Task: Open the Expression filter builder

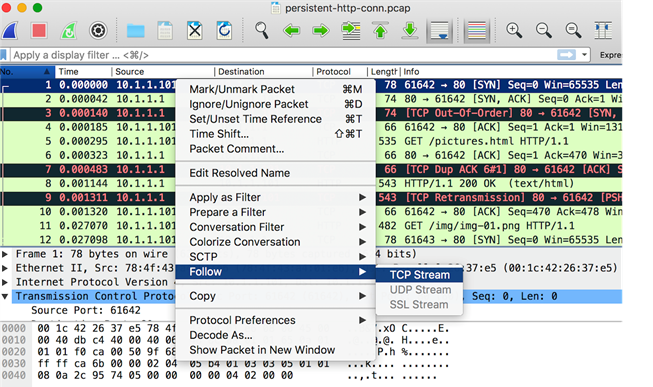Action: (610, 55)
